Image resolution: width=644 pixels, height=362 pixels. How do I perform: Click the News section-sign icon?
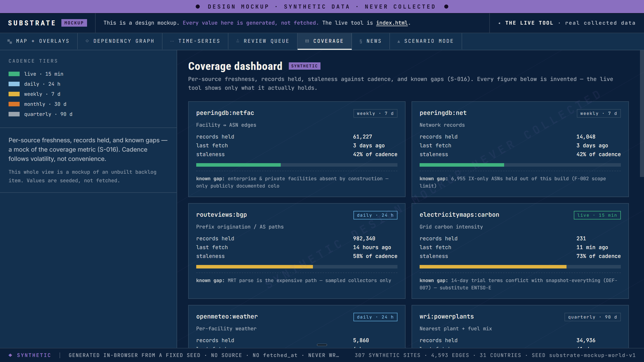(361, 41)
